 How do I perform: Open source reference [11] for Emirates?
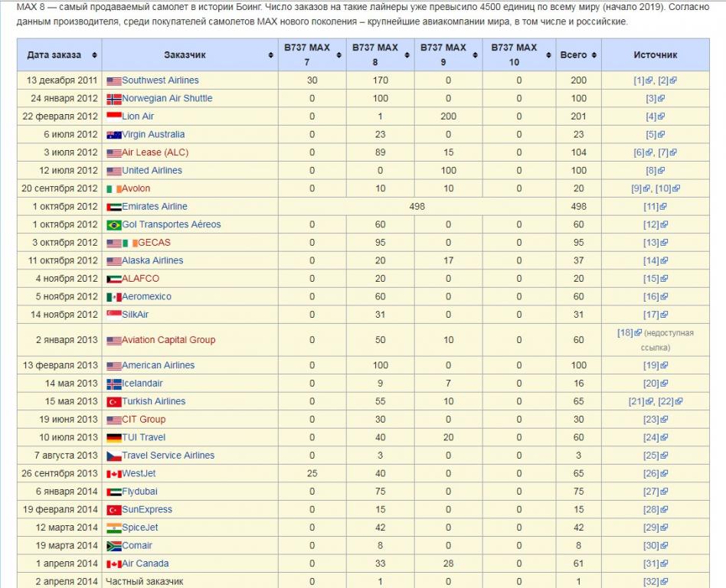651,207
